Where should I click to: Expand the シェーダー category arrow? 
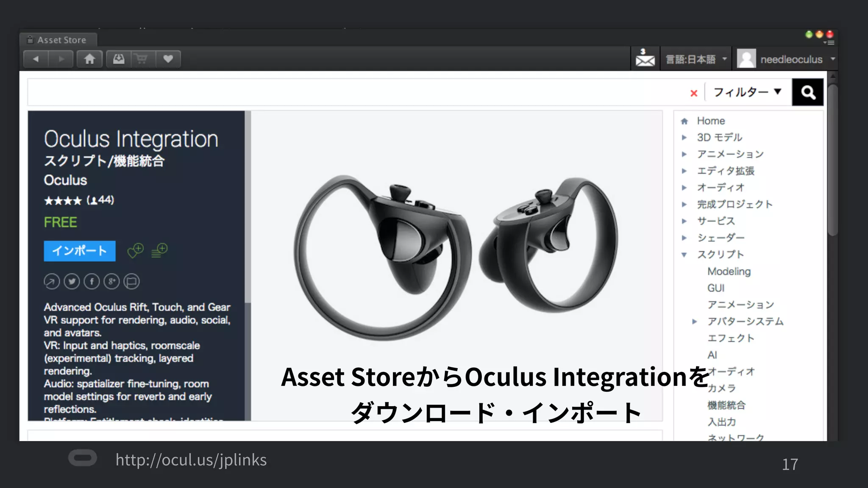point(684,238)
